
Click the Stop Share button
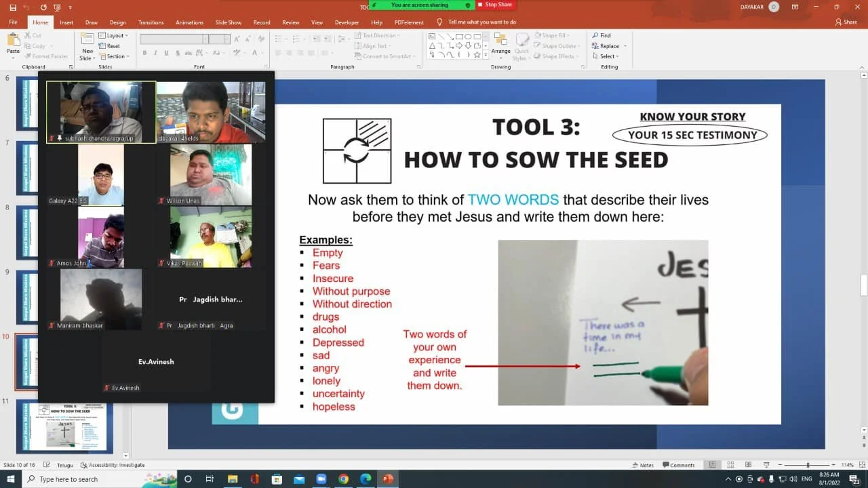pos(496,5)
